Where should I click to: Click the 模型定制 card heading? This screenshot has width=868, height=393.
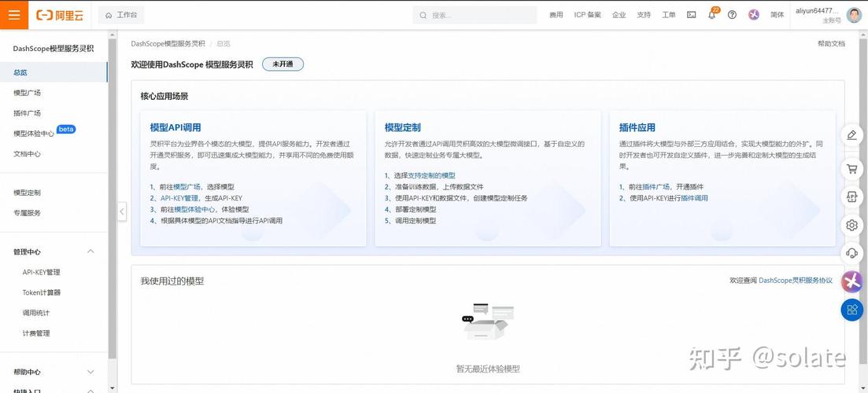click(x=402, y=127)
